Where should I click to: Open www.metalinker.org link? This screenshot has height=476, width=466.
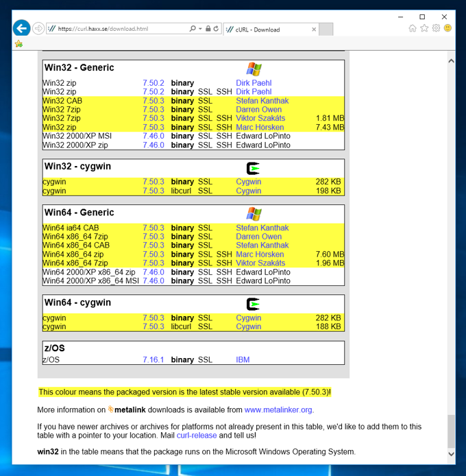point(278,410)
